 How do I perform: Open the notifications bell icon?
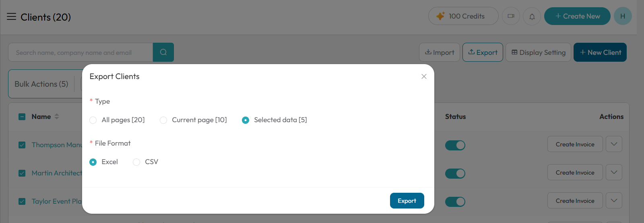(x=532, y=16)
